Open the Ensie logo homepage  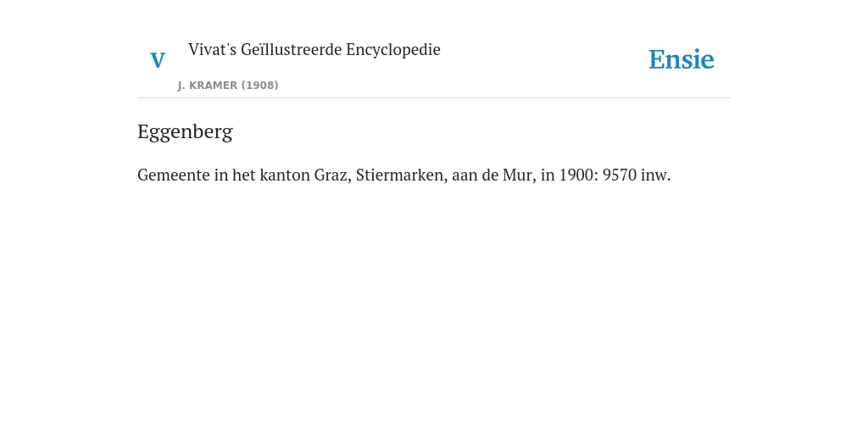[x=682, y=59]
